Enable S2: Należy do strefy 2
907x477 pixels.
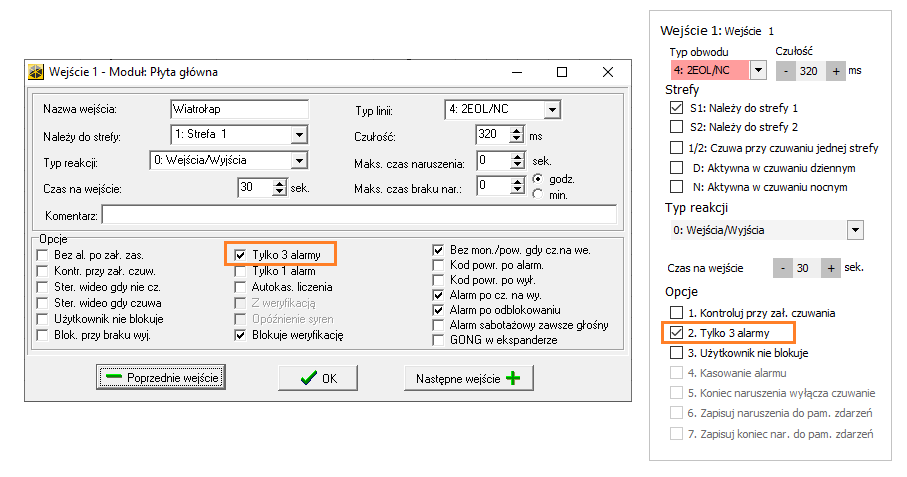(x=677, y=127)
